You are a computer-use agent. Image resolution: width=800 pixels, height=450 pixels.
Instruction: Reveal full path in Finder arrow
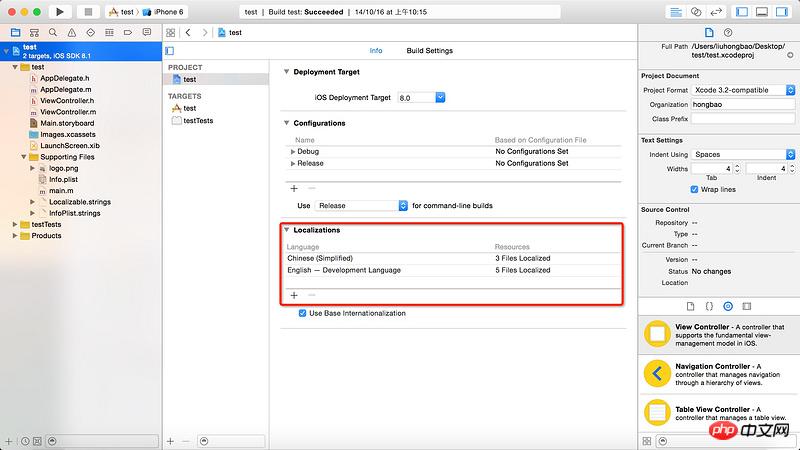tap(790, 55)
